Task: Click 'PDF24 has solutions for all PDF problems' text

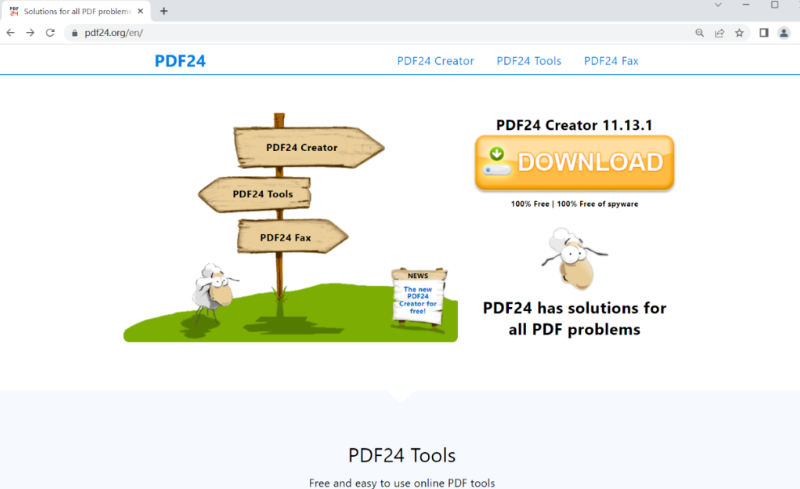Action: click(574, 319)
